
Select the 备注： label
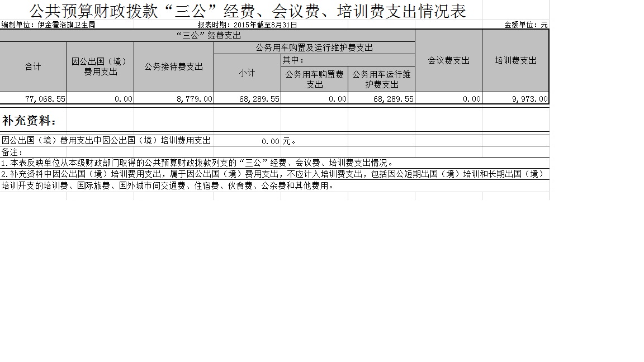pos(12,153)
